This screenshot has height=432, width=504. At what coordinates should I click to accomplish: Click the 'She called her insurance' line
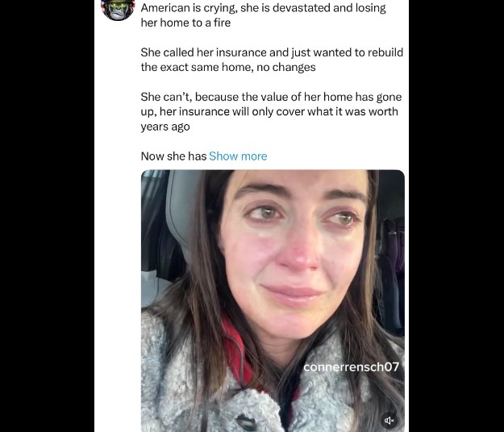[x=272, y=52]
